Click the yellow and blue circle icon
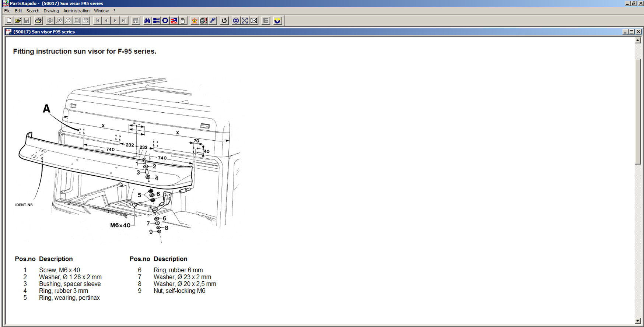The image size is (644, 327). tap(277, 21)
